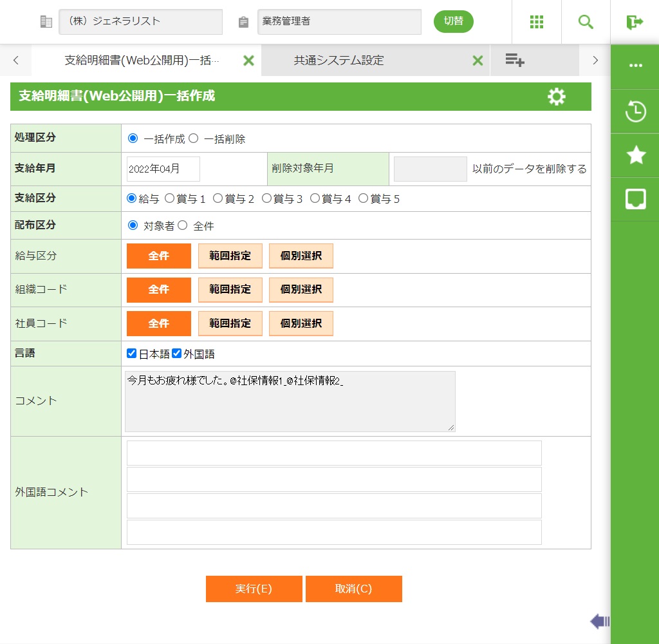The image size is (659, 644).
Task: Close the 支給明細書 tab
Action: point(248,61)
